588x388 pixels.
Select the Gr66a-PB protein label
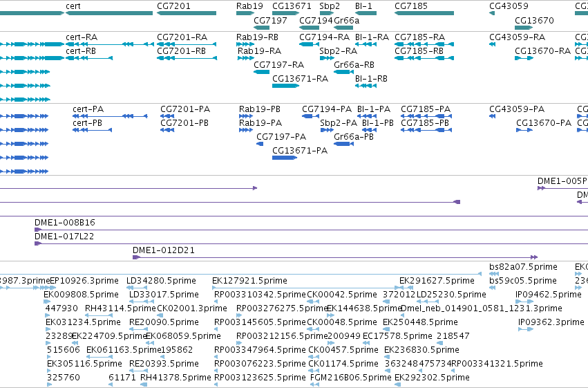(x=354, y=136)
